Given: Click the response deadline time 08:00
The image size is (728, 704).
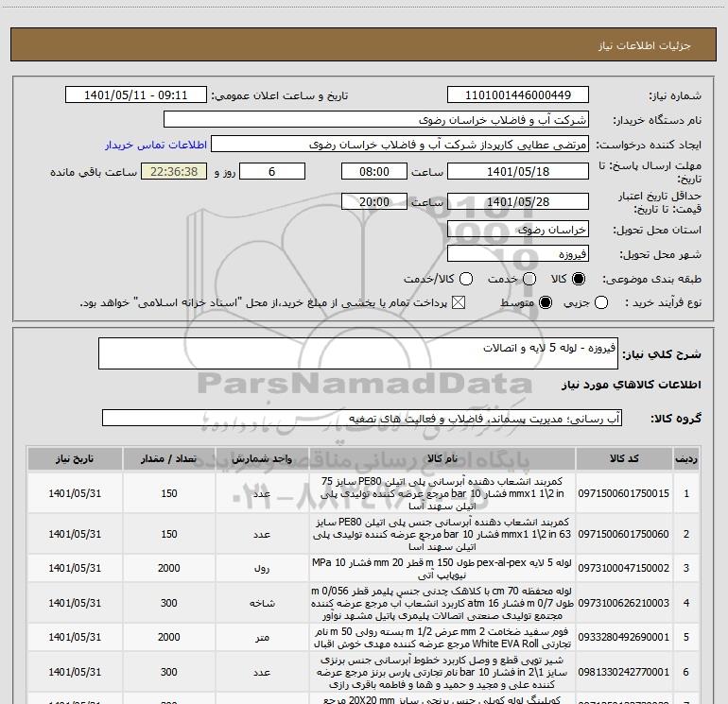Looking at the screenshot, I should coord(374,171).
